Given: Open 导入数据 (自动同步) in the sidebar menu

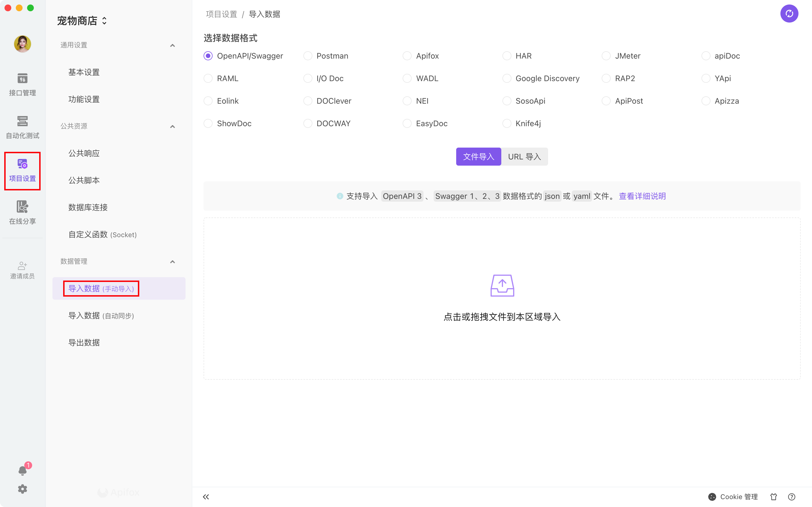Looking at the screenshot, I should [101, 315].
